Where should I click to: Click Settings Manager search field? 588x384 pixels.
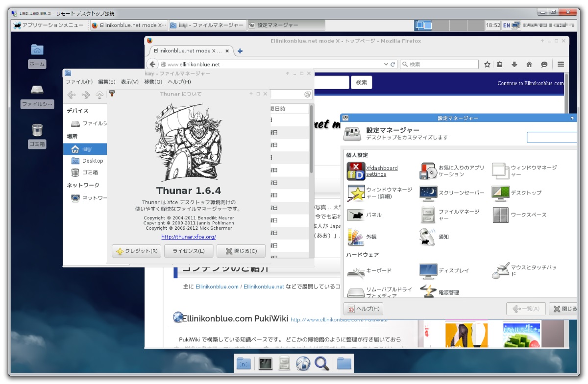[x=552, y=138]
